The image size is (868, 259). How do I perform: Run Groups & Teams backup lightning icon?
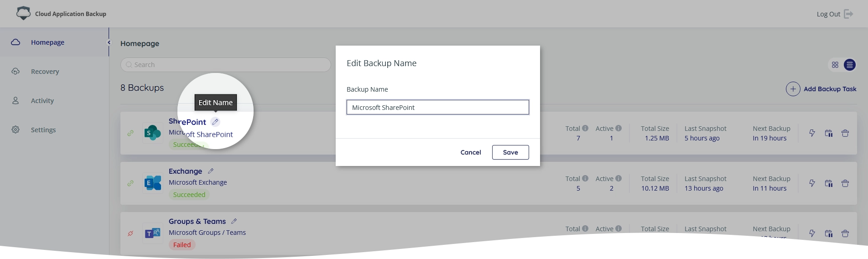(x=812, y=233)
